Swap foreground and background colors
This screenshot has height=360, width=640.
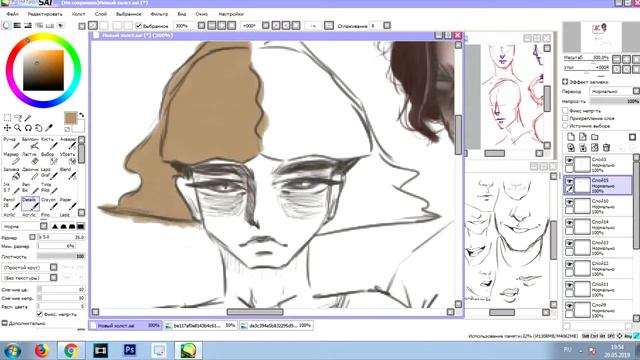coord(81,116)
